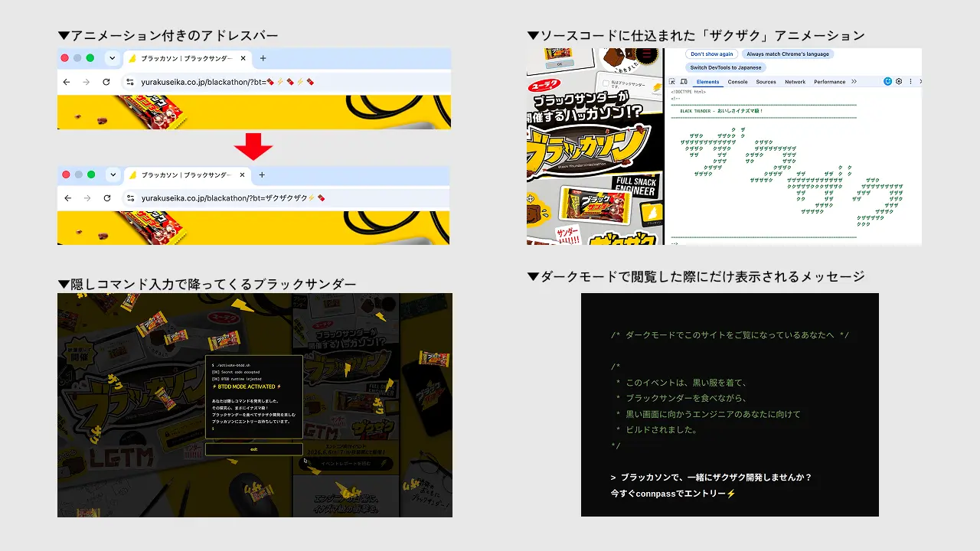Open the red hamburger menu on the webpage
This screenshot has height=551, width=980.
point(647,54)
